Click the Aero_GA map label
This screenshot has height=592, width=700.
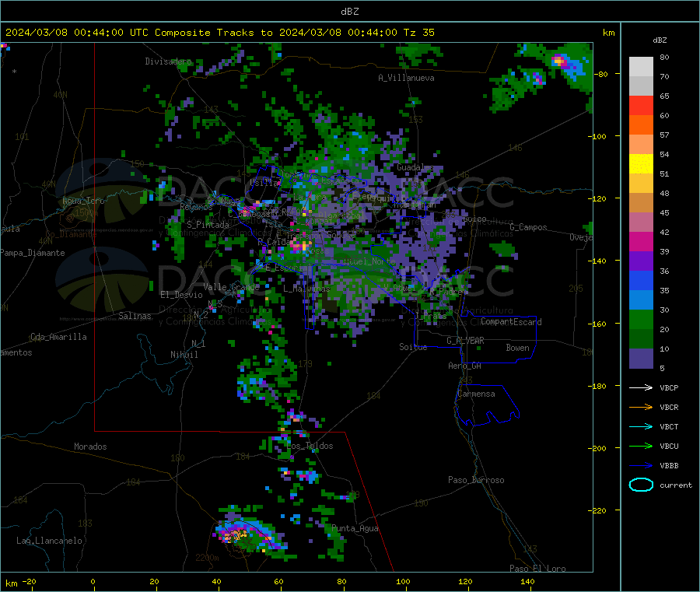tap(465, 366)
